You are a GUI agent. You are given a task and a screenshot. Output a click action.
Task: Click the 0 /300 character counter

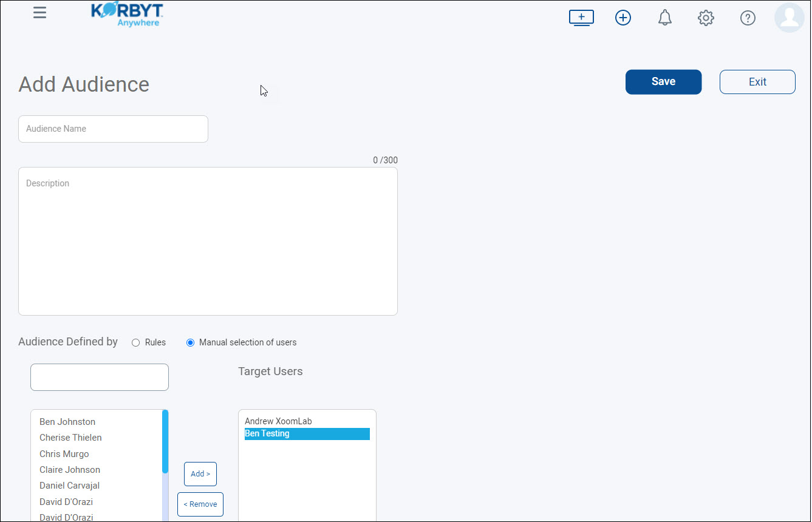pos(386,160)
